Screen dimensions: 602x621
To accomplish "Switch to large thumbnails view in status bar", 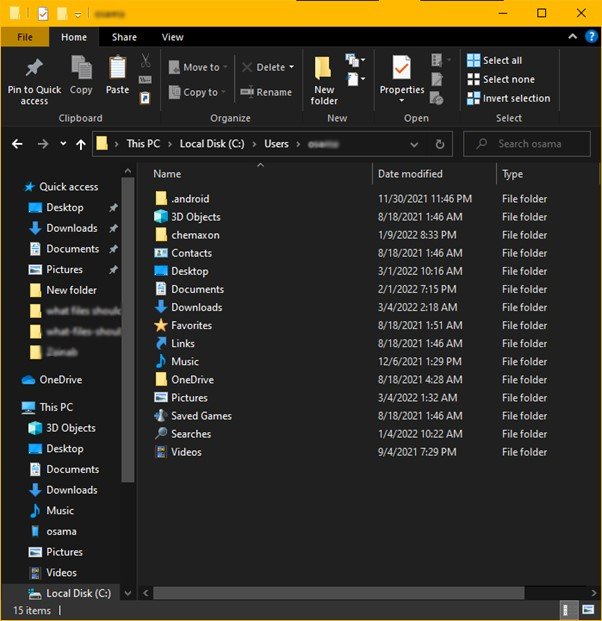I will pos(587,610).
